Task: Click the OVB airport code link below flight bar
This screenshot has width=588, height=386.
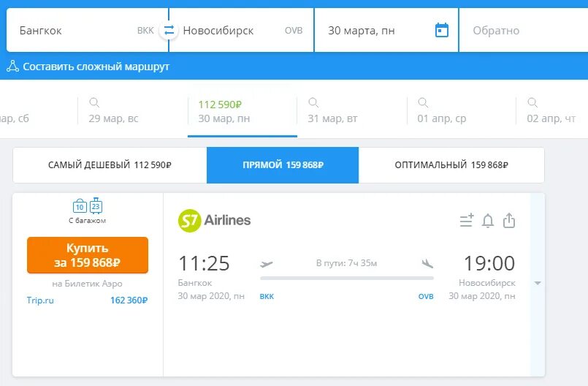Action: click(x=426, y=296)
